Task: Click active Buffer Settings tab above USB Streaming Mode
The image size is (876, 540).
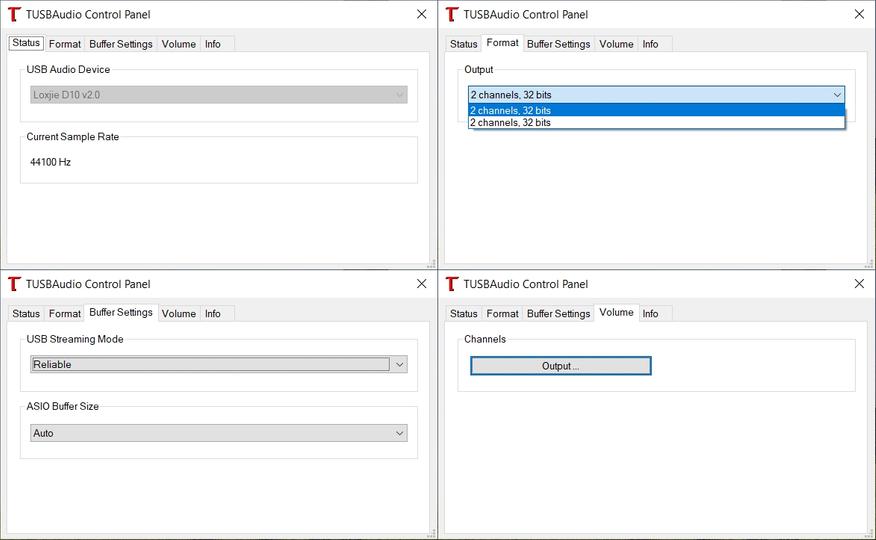Action: pos(121,312)
